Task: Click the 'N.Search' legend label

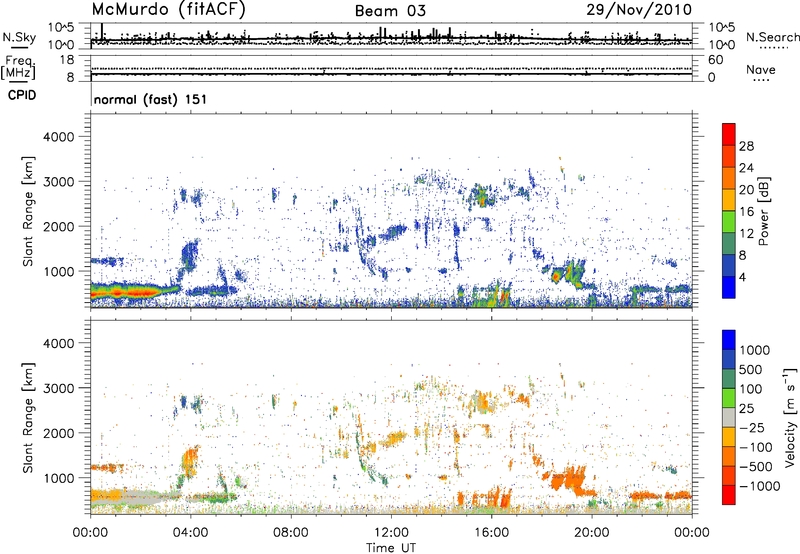Action: 773,37
